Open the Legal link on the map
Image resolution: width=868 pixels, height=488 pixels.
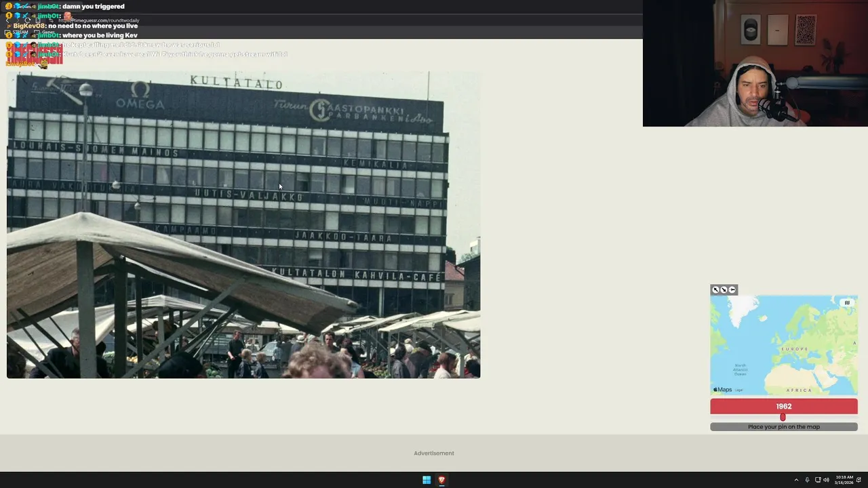(738, 390)
